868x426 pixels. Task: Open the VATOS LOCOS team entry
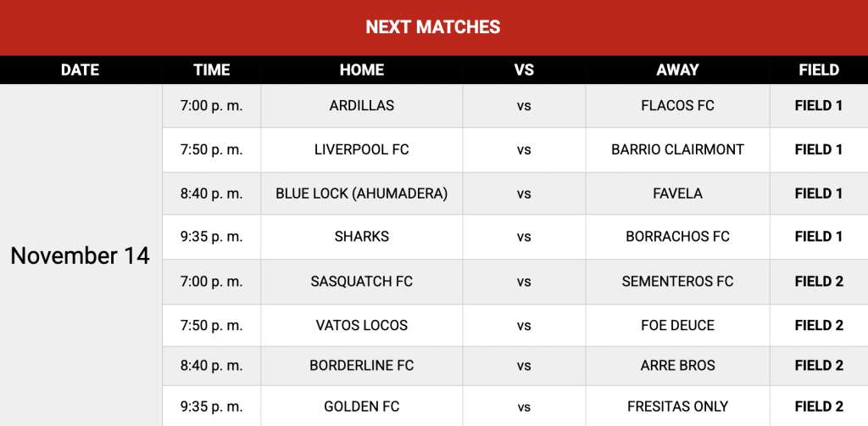click(x=362, y=325)
